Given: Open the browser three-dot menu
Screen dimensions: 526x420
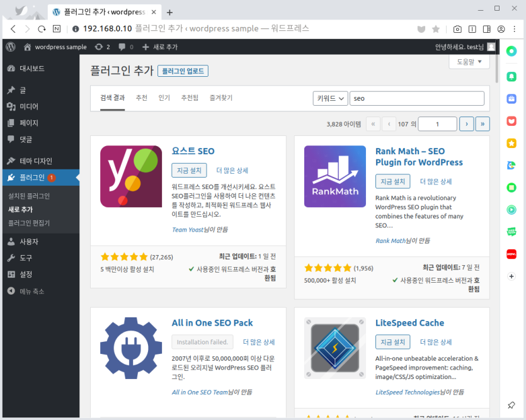Looking at the screenshot, I should click(x=515, y=29).
